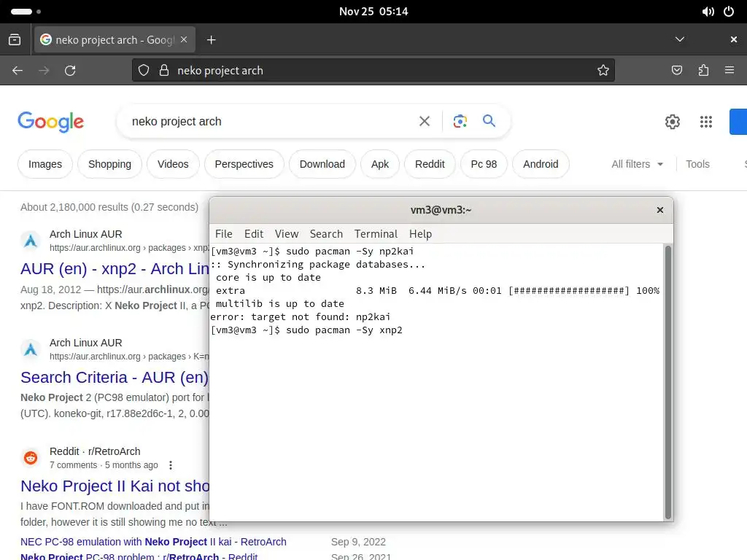Viewport: 747px width, 560px height.
Task: Clear the Google search box
Action: 425,122
